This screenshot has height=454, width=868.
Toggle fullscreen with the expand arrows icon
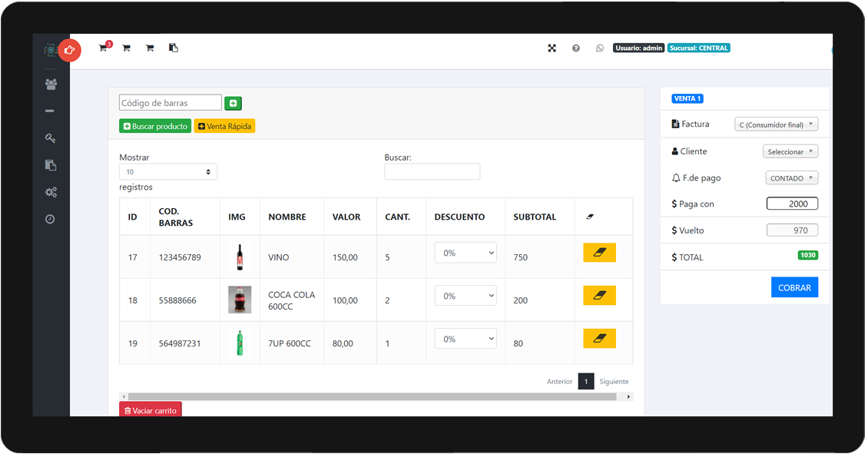click(552, 48)
